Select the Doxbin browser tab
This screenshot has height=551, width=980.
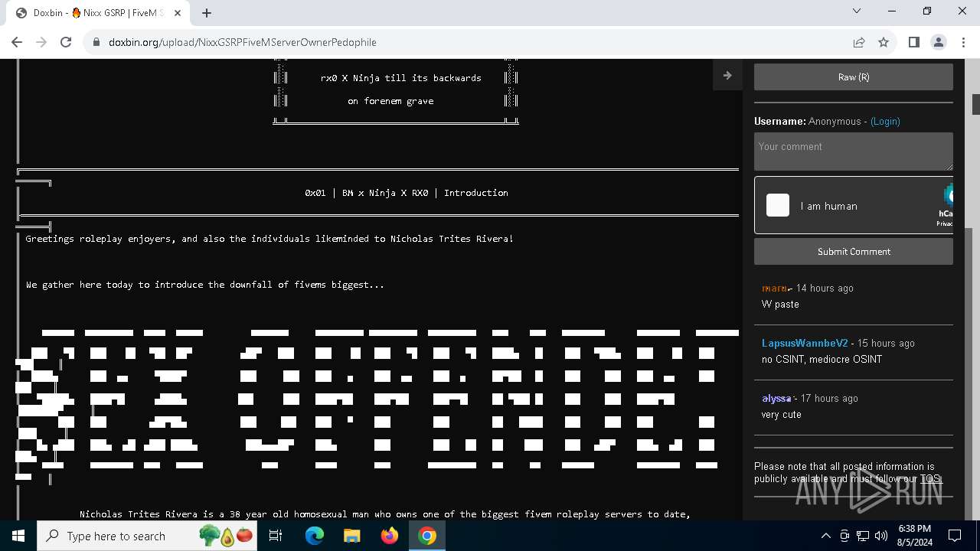pyautogui.click(x=98, y=13)
